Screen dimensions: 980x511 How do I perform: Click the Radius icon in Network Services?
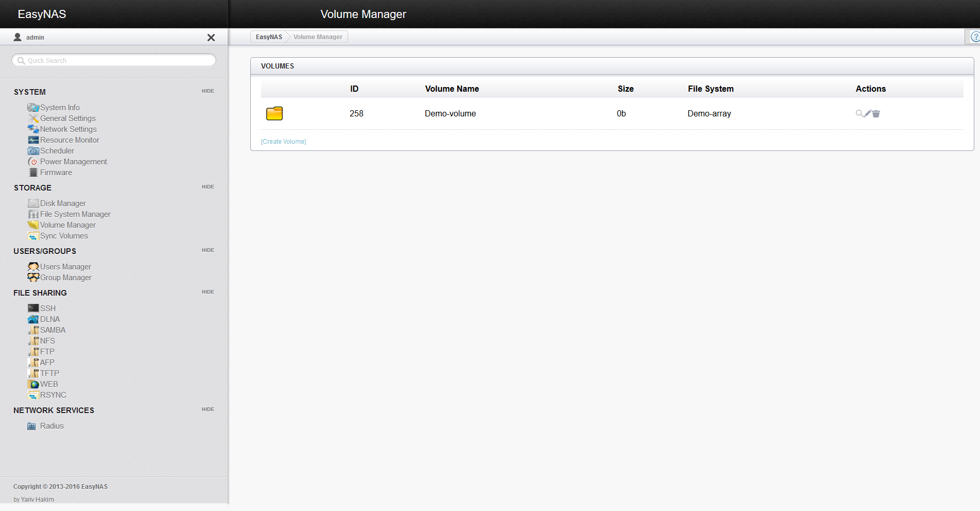31,426
